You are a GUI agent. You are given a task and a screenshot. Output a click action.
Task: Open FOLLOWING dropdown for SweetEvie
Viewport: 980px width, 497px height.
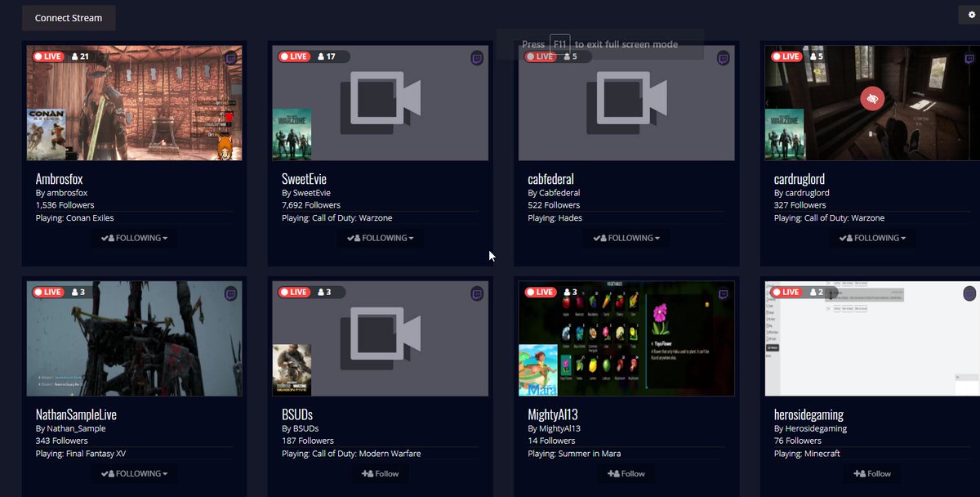[380, 238]
